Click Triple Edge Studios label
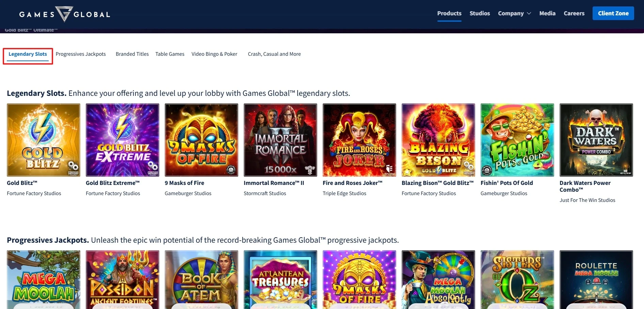The height and width of the screenshot is (309, 644). pyautogui.click(x=344, y=193)
